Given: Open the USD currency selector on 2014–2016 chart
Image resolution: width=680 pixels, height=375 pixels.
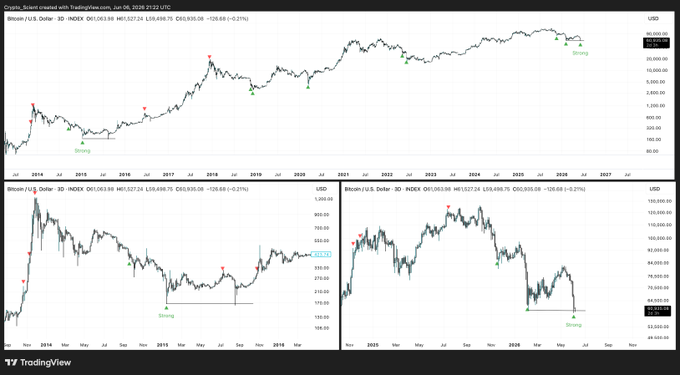Looking at the screenshot, I should (x=321, y=189).
